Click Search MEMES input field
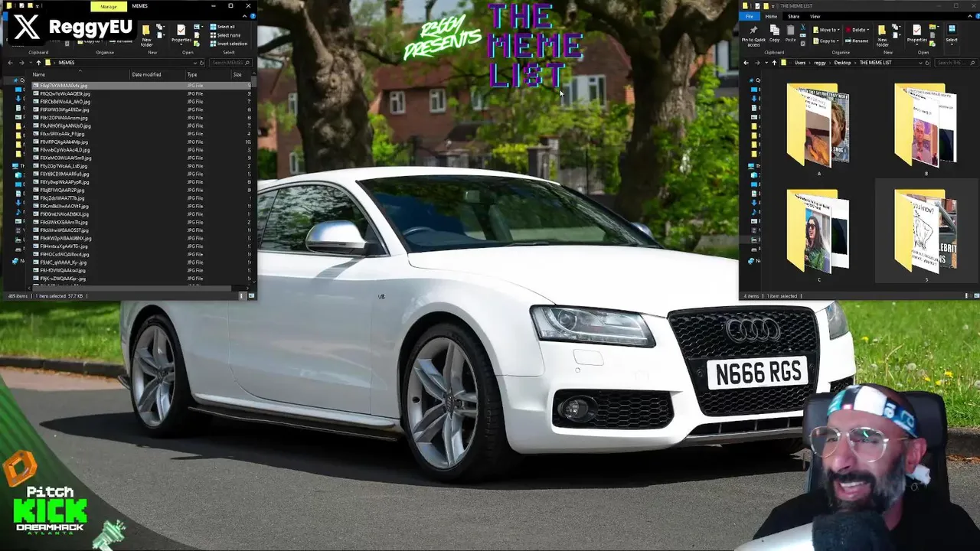 tap(230, 63)
